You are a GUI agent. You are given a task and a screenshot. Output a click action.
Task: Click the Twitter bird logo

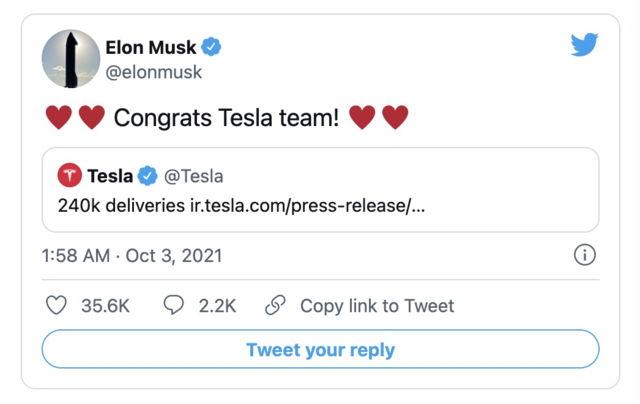584,45
